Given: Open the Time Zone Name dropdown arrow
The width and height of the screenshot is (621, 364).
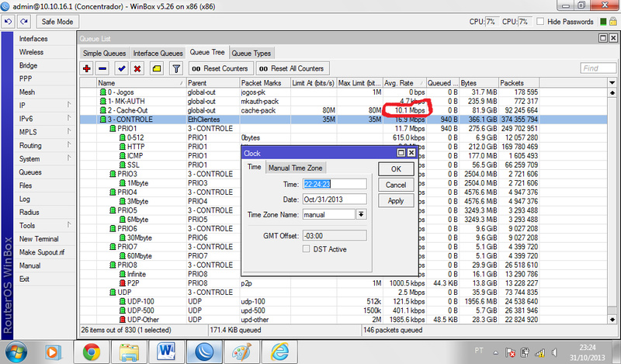Looking at the screenshot, I should pos(361,214).
